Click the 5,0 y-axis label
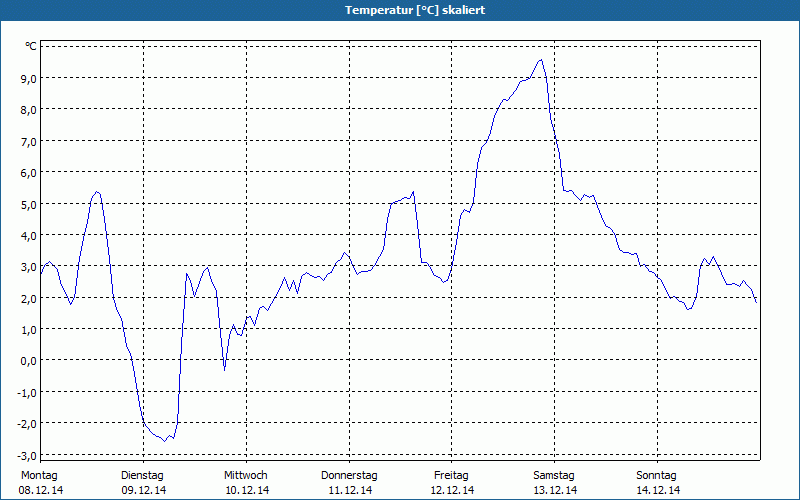The width and height of the screenshot is (800, 500). [x=29, y=204]
